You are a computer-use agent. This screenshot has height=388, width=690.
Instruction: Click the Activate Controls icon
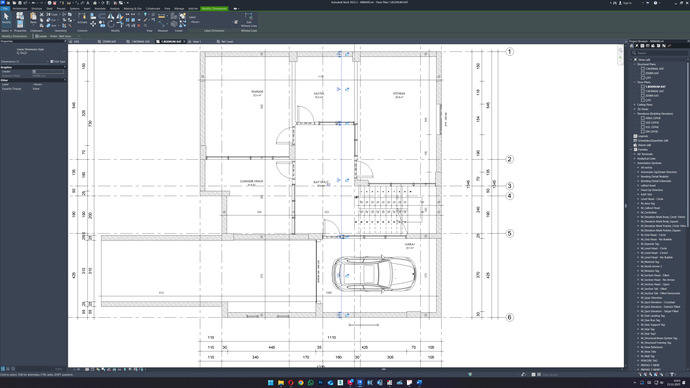(82, 18)
